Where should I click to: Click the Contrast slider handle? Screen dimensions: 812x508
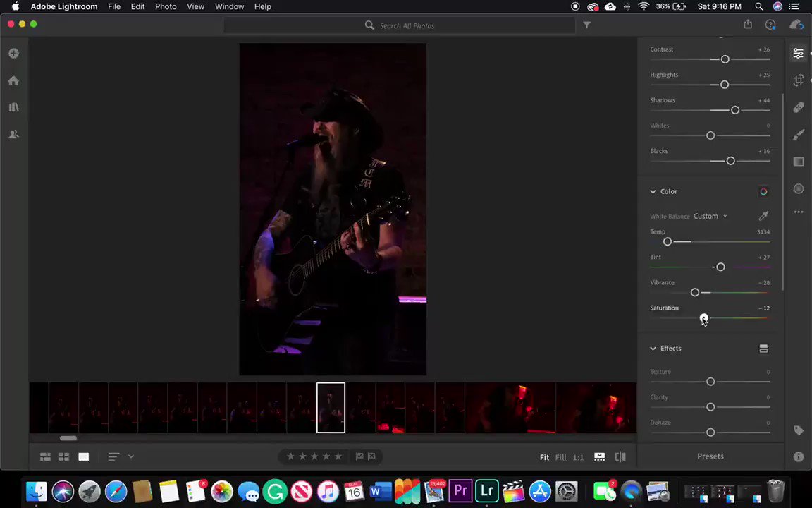[725, 59]
